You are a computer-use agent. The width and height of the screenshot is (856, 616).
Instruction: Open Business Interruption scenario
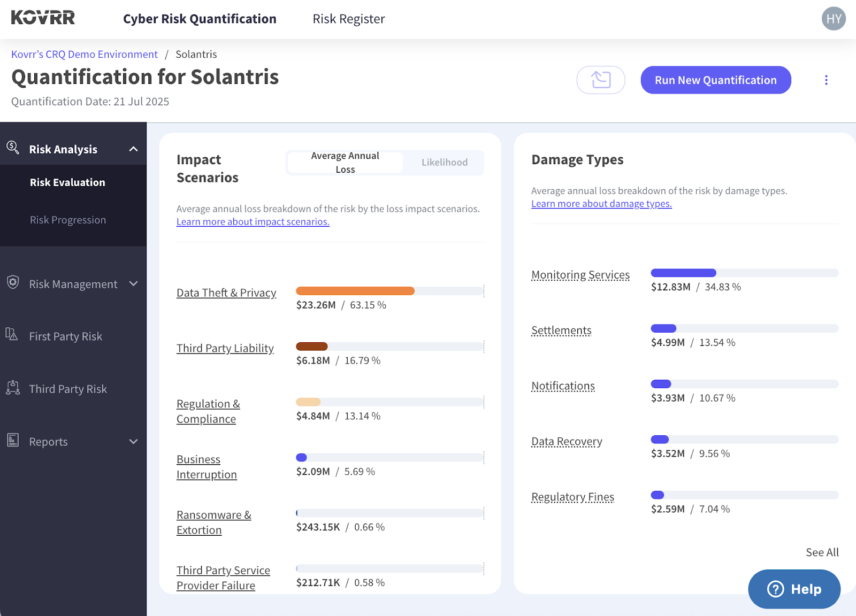click(x=207, y=467)
